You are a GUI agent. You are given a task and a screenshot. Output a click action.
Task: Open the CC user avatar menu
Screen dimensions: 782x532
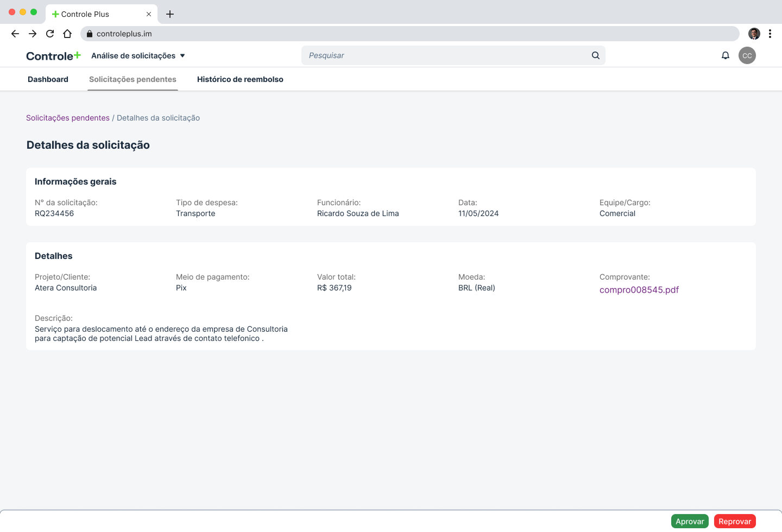pyautogui.click(x=747, y=55)
